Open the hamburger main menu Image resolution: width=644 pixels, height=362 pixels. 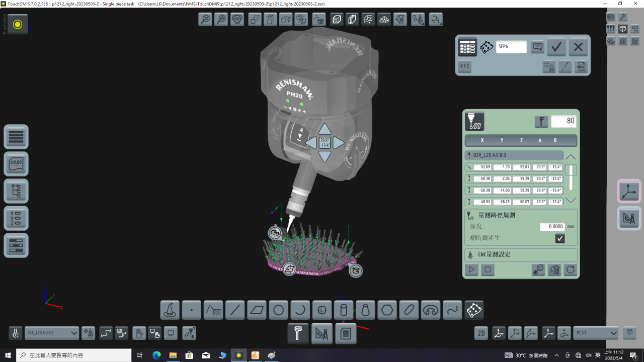[16, 137]
